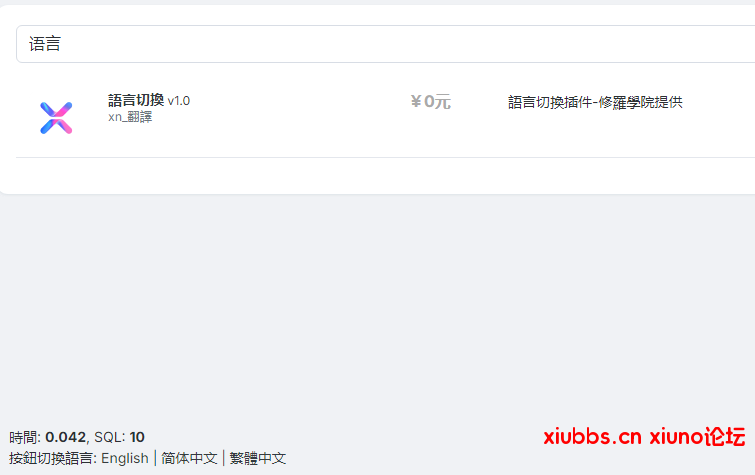Click the ¥0元 price label
The image size is (755, 475).
(x=430, y=102)
